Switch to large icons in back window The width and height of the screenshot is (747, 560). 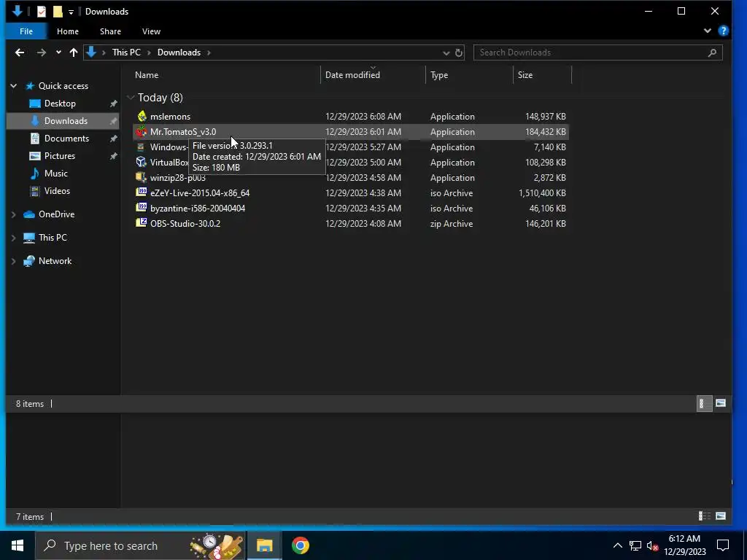[720, 516]
